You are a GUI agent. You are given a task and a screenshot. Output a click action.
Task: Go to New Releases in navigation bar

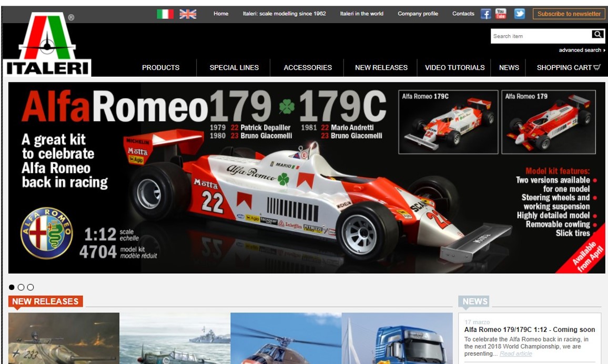point(381,68)
